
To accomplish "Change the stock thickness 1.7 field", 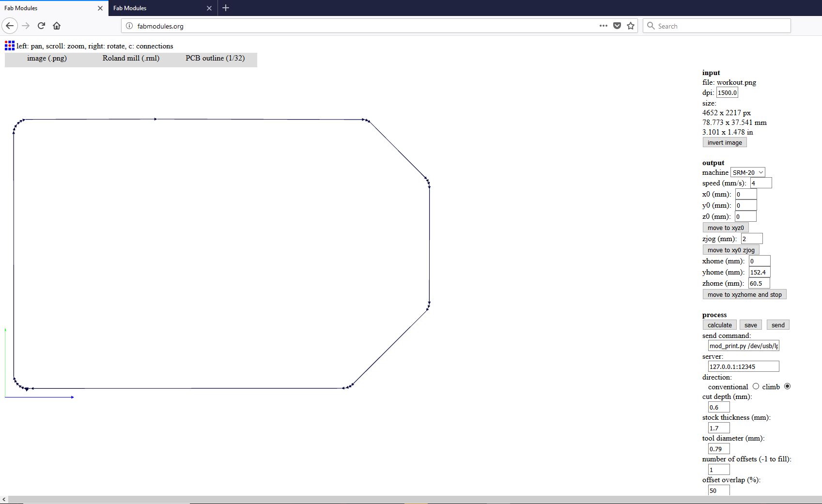I will coord(719,428).
